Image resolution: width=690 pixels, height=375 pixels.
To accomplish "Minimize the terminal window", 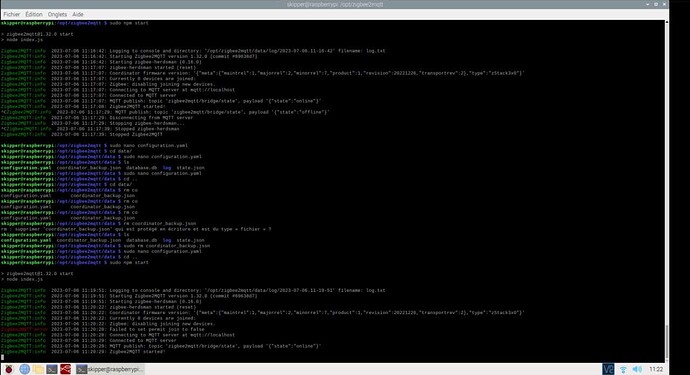I will 648,4.
